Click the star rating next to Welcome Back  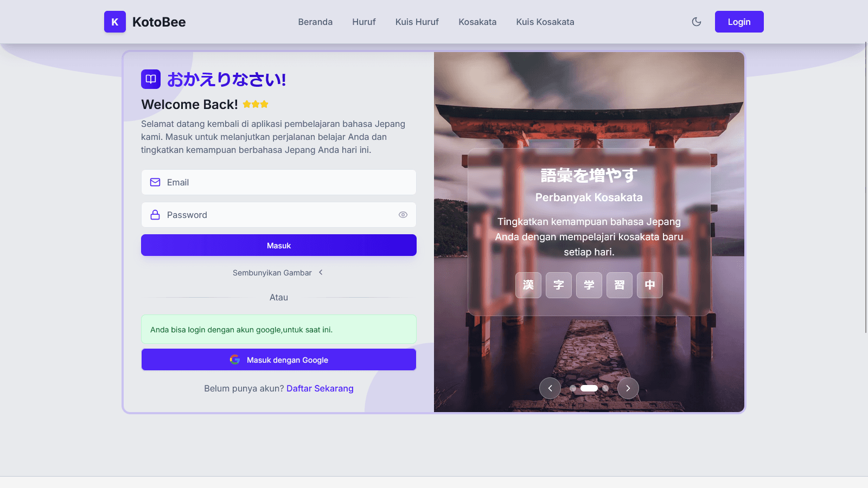coord(254,104)
